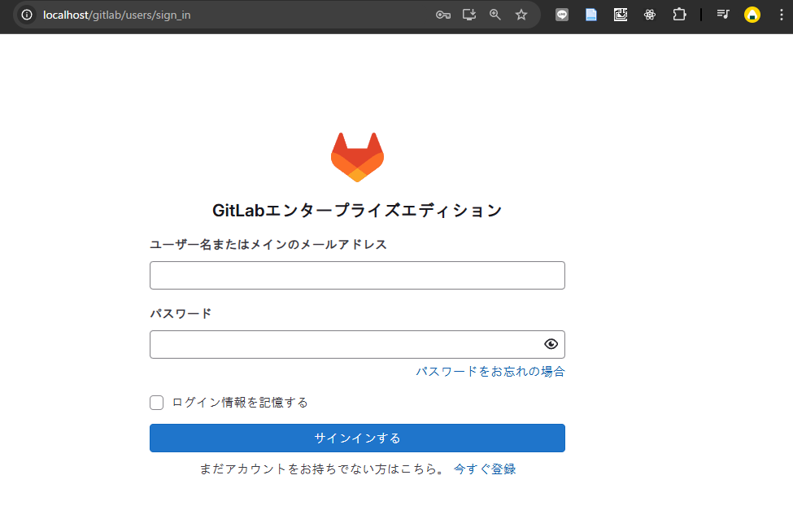Click the パスワード field label

tap(181, 313)
